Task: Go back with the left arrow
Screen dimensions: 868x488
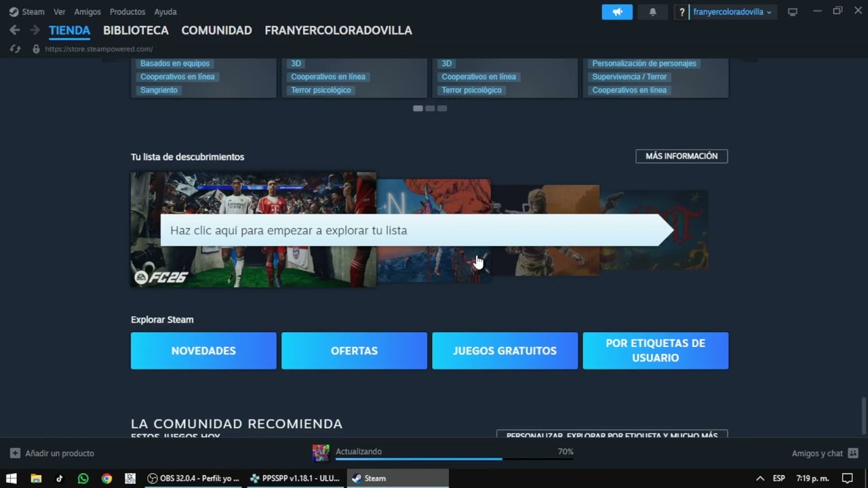Action: (x=14, y=30)
